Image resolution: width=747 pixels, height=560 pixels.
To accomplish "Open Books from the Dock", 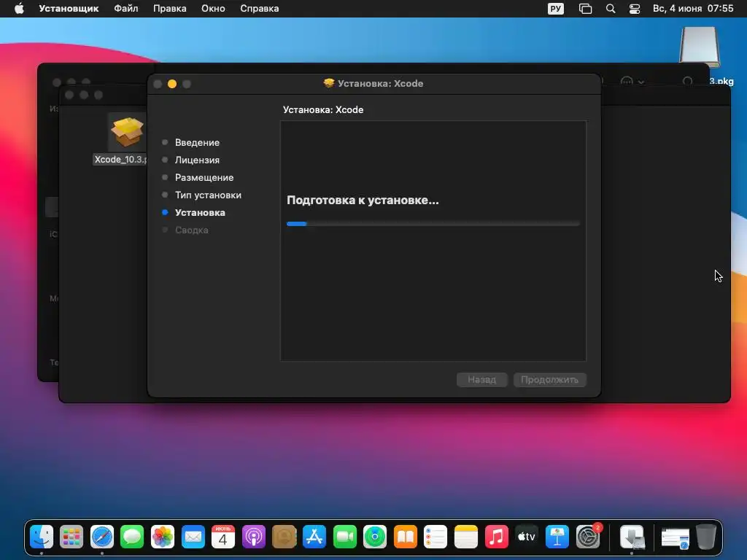I will coord(406,537).
